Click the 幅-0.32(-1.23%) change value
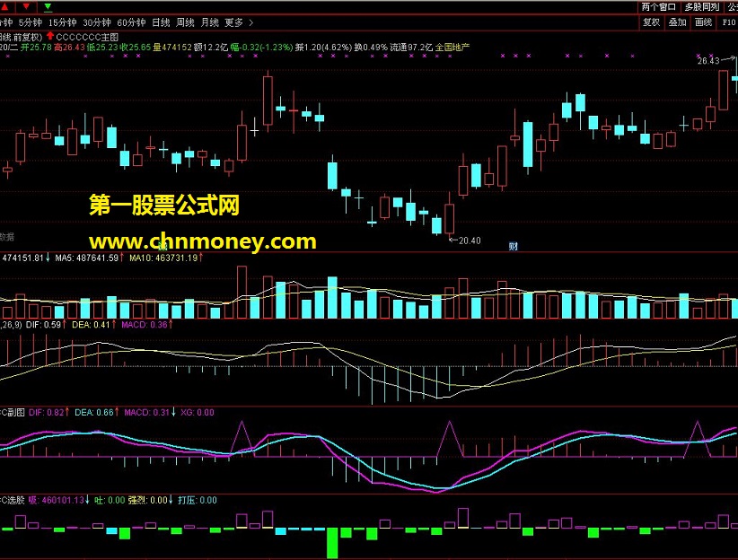 tap(261, 47)
